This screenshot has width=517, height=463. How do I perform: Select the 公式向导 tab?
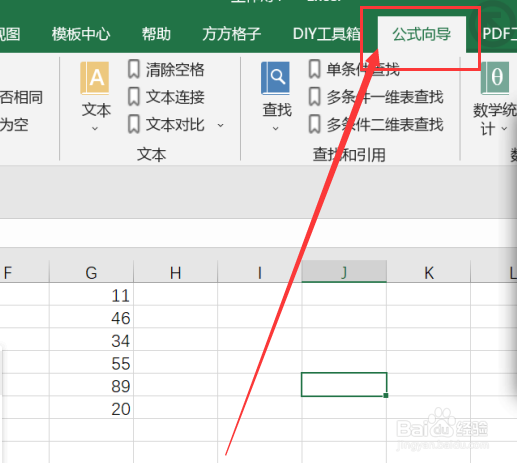tap(422, 34)
